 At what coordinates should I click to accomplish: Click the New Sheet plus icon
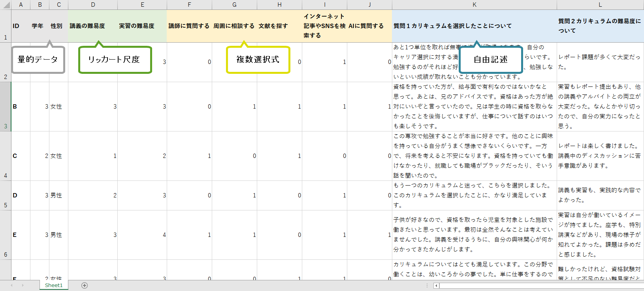[84, 285]
